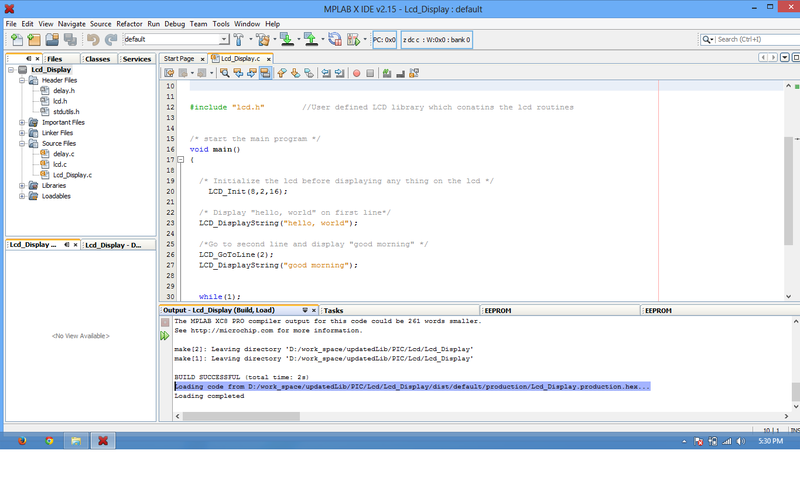The height and width of the screenshot is (495, 800).
Task: Expand Loadables folder
Action: pyautogui.click(x=22, y=196)
